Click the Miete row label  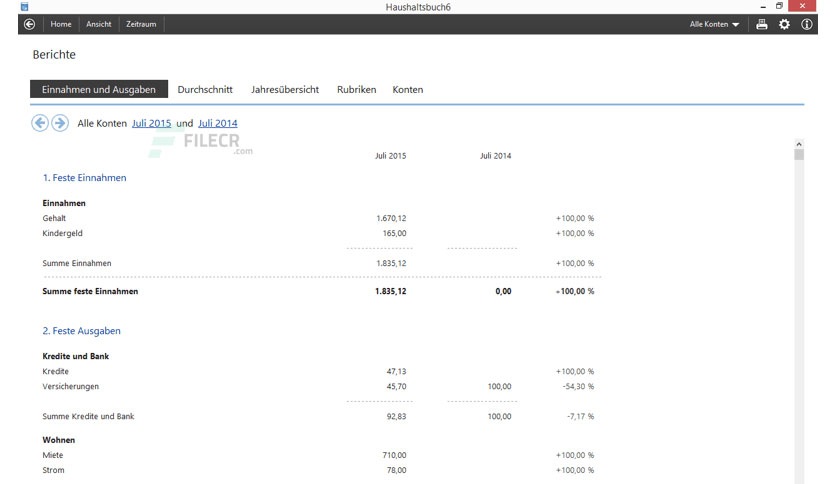coord(53,455)
